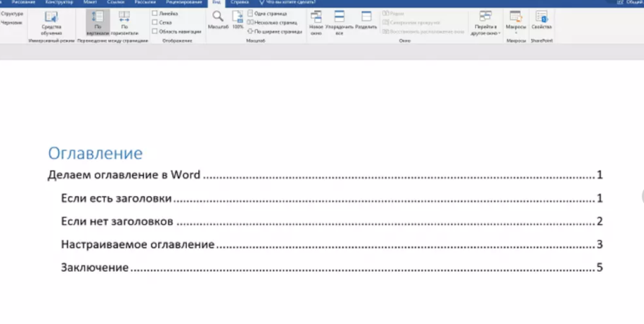Open a new window (Новое окно)
The height and width of the screenshot is (324, 644).
click(x=316, y=22)
